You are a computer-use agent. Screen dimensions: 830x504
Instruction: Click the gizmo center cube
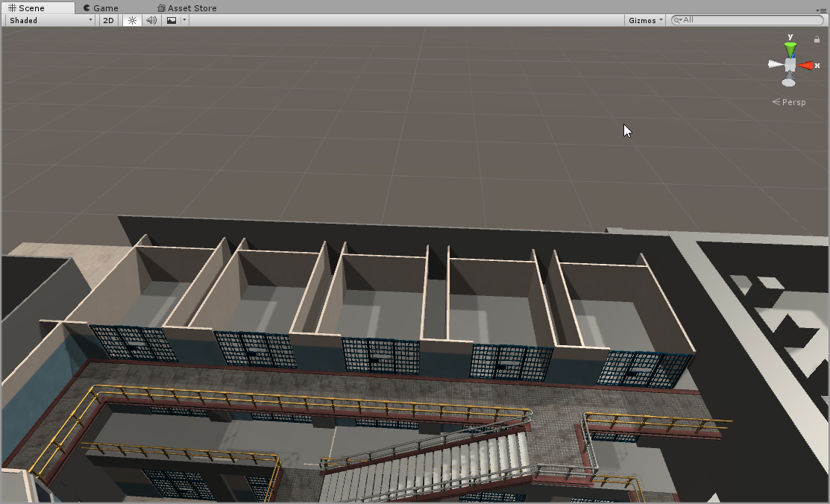point(790,65)
